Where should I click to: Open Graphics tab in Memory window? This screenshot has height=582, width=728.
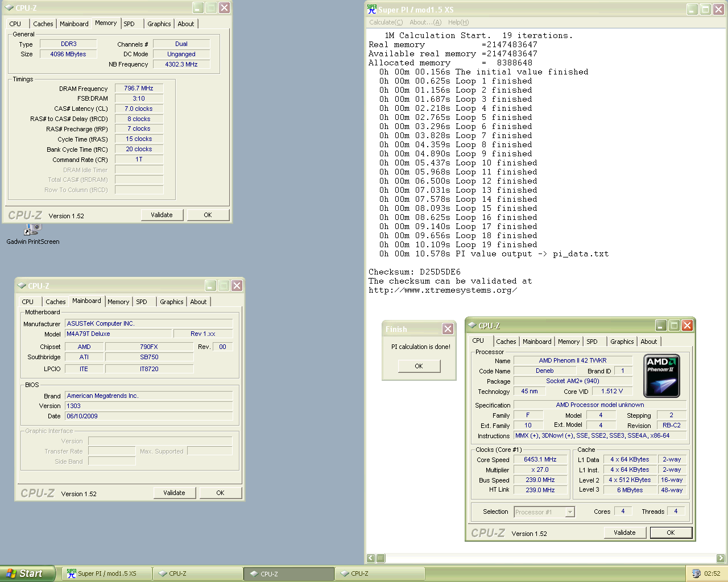159,24
